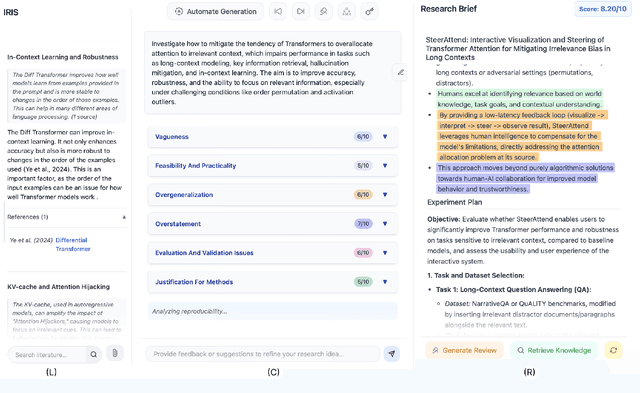Open the tree hierarchy icon in toolbar
This screenshot has width=640, height=393.
coord(347,11)
